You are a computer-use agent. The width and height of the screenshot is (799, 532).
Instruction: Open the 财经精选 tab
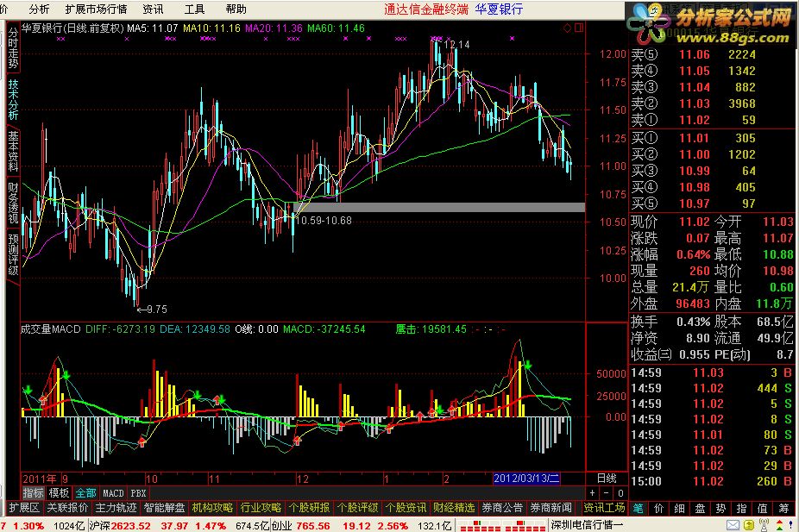[454, 508]
